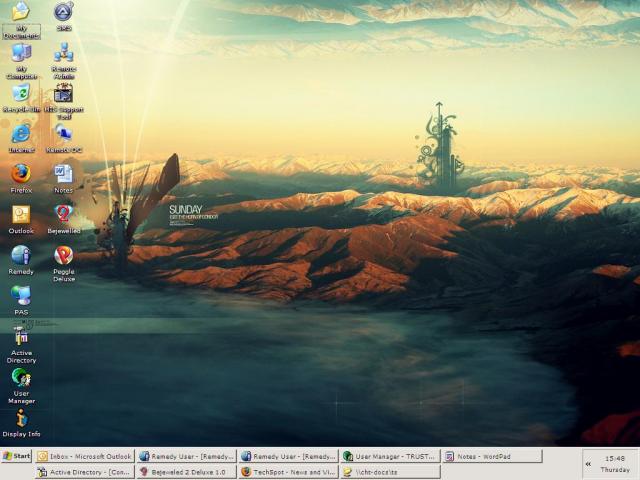This screenshot has height=480, width=640.
Task: Open the Start menu
Action: [x=16, y=456]
